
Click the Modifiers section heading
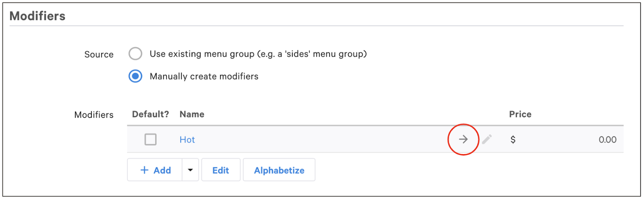[37, 16]
